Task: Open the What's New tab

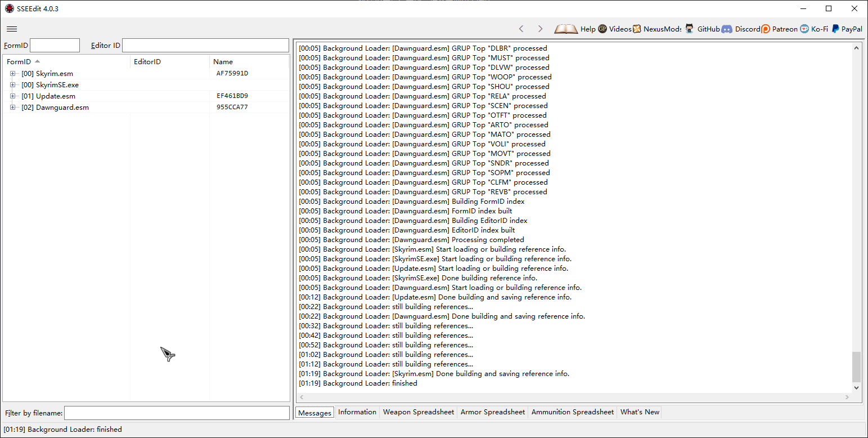Action: 640,412
